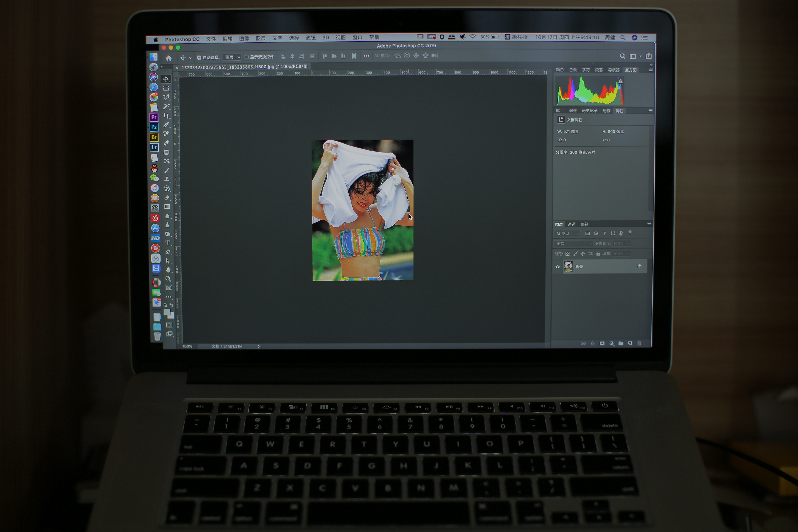The height and width of the screenshot is (532, 798).
Task: Enable the 显示变换控件 checkbox
Action: 247,57
